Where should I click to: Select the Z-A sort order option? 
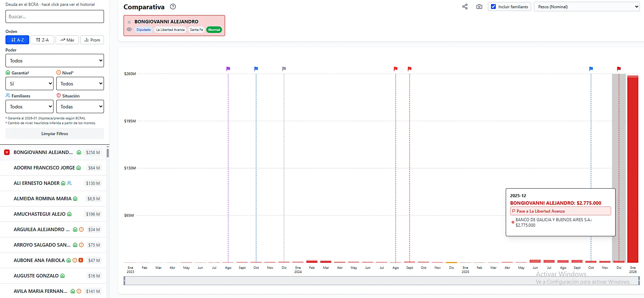[x=42, y=40]
